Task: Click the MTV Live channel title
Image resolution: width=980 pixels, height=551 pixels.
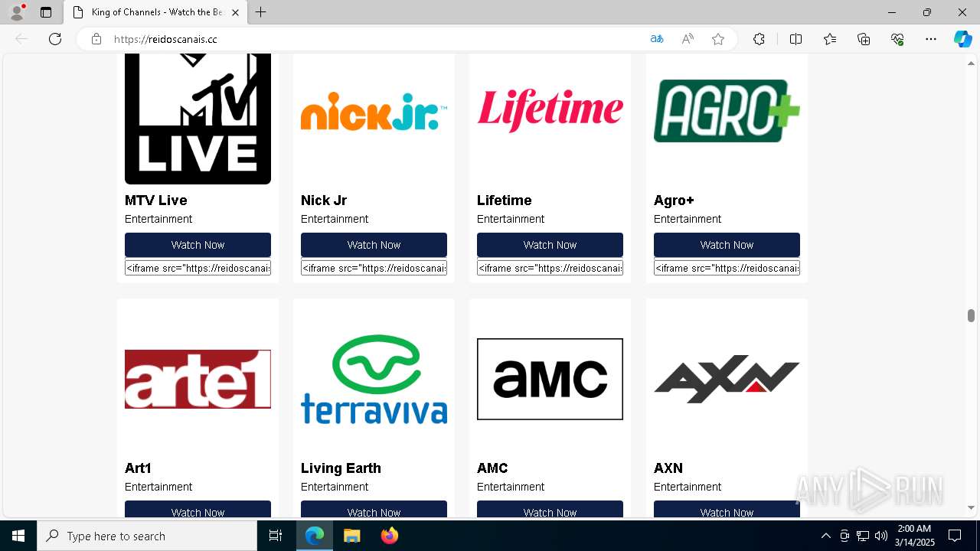Action: [x=155, y=201]
